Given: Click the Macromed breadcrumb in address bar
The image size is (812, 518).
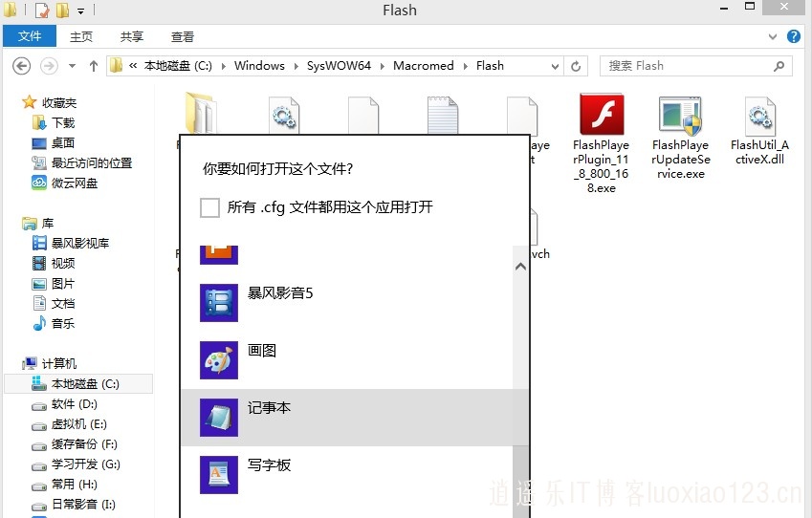Looking at the screenshot, I should pyautogui.click(x=423, y=66).
